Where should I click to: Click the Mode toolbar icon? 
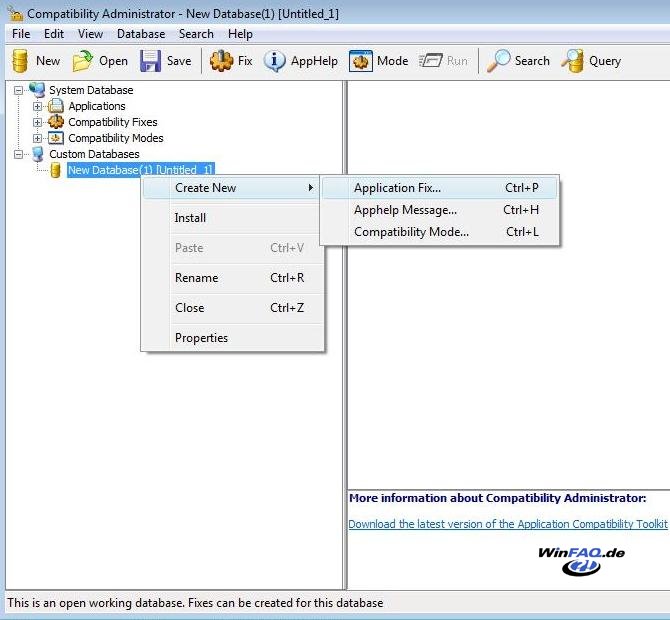pos(361,61)
